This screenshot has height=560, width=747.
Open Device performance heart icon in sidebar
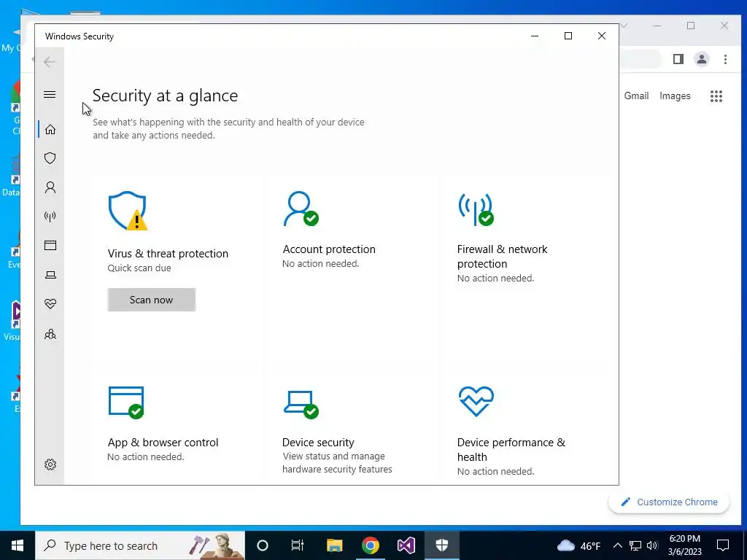click(50, 304)
